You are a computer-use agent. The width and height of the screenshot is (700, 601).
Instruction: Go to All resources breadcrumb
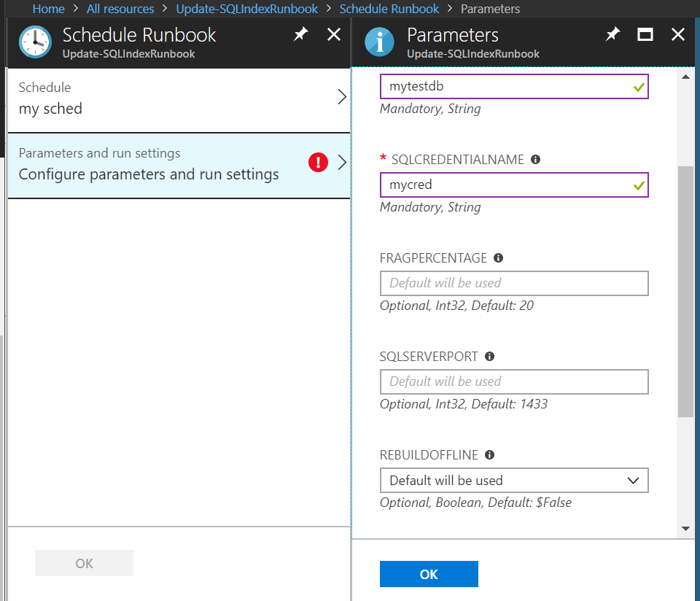tap(120, 9)
